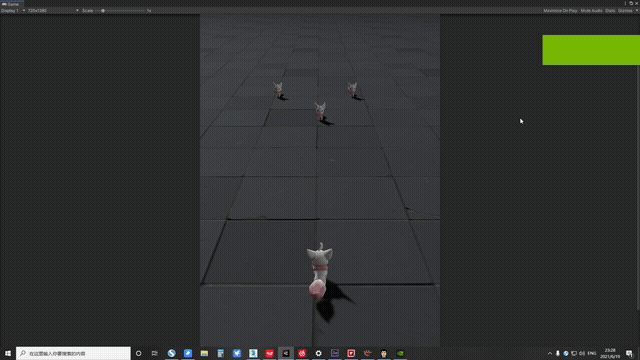Click the green rectangle overlay

[591, 50]
